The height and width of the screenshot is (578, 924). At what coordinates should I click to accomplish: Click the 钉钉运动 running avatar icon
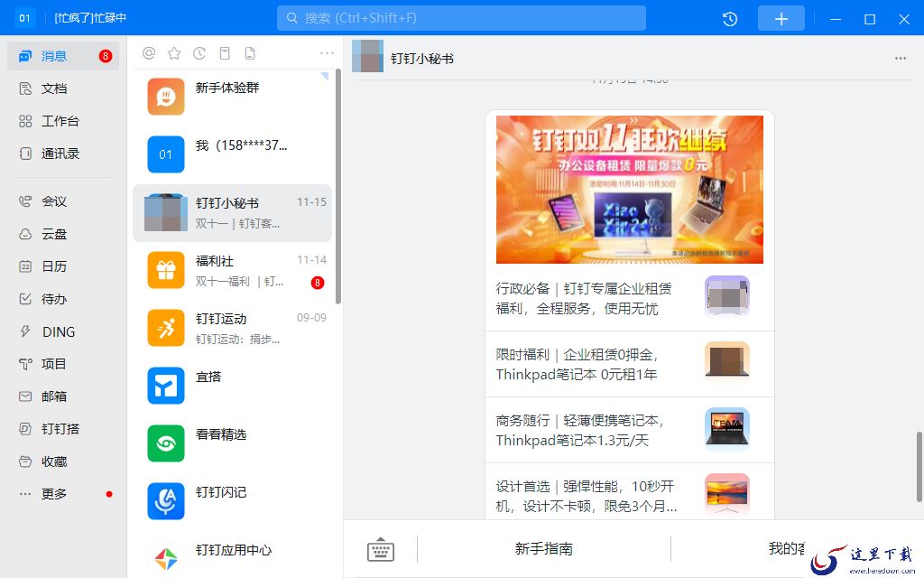[x=166, y=328]
